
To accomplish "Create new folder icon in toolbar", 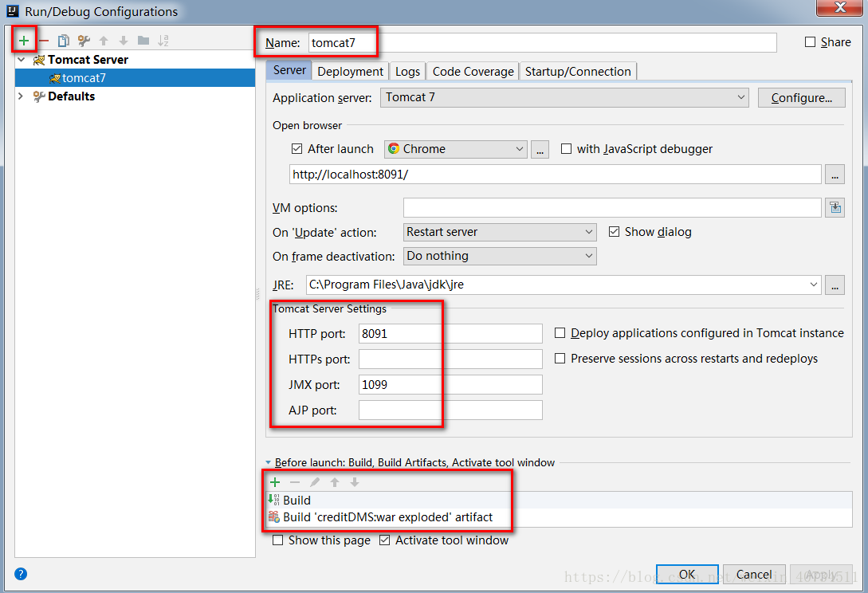I will (143, 41).
